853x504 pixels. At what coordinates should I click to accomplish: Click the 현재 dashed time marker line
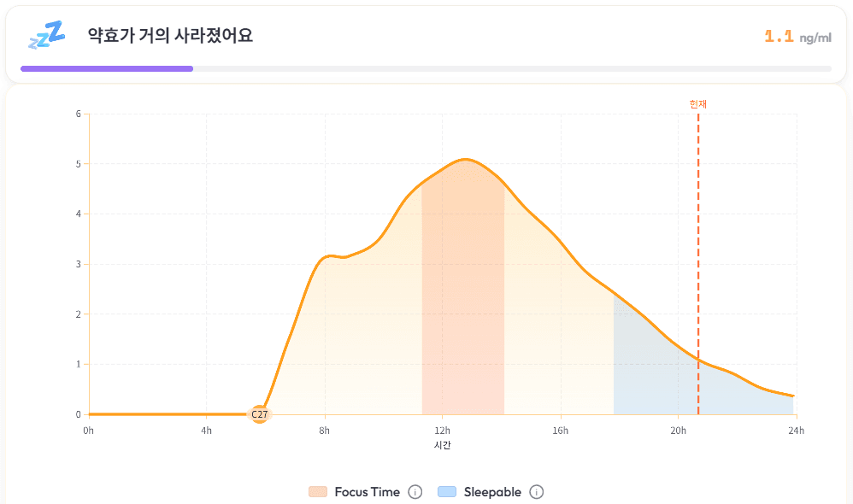698,256
